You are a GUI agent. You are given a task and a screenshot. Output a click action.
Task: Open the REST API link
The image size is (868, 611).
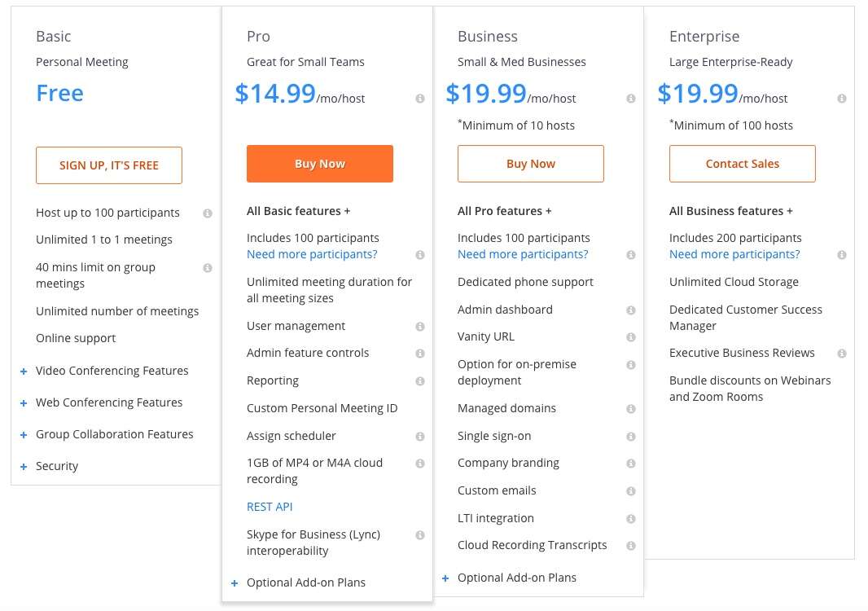[270, 506]
